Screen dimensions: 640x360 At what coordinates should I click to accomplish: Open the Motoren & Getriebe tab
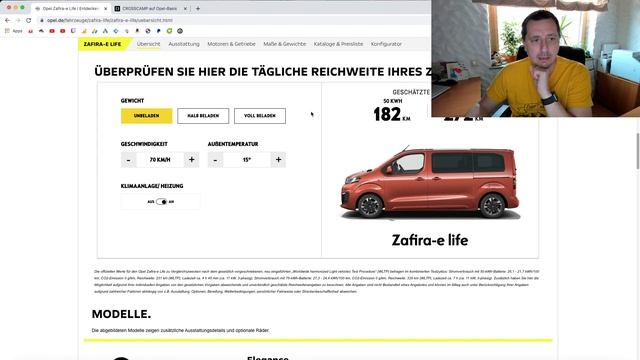tap(231, 44)
